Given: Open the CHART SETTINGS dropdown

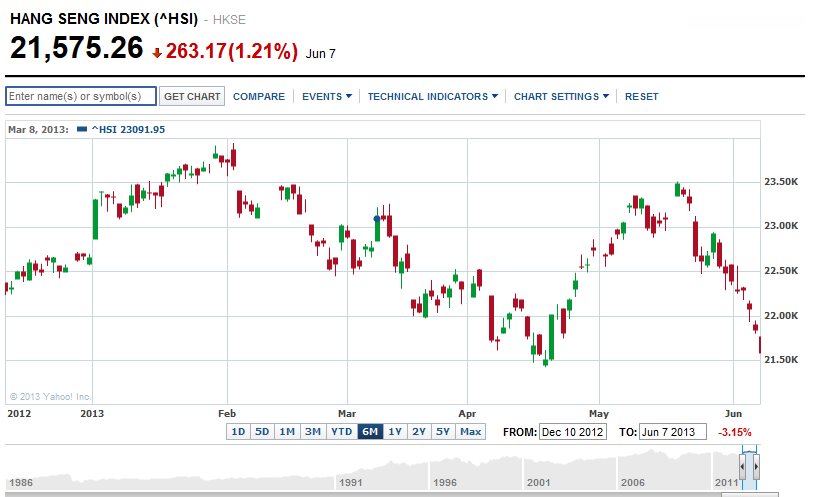Looking at the screenshot, I should pyautogui.click(x=561, y=96).
